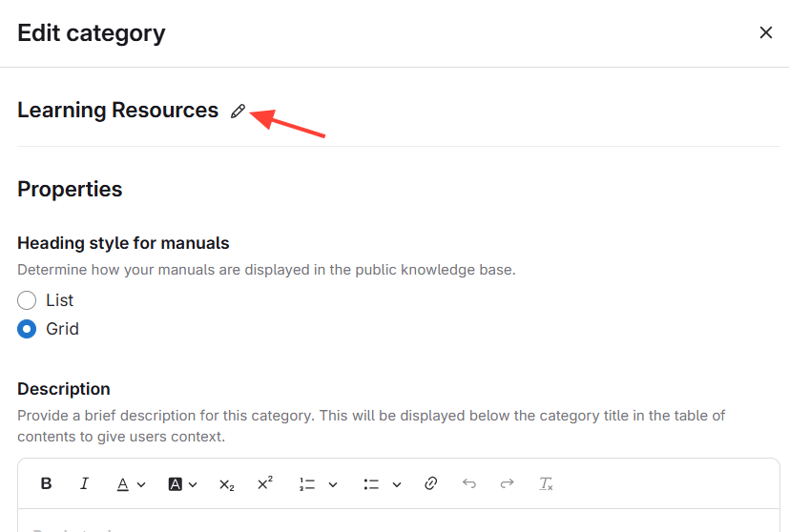Image resolution: width=789 pixels, height=532 pixels.
Task: Apply italic formatting in description editor
Action: 84,483
